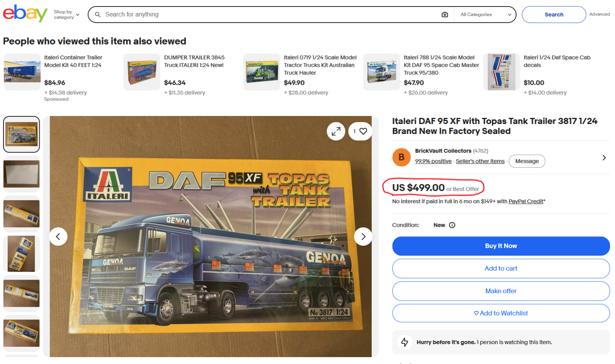This screenshot has height=364, width=615.
Task: Show previous product image arrow
Action: (x=58, y=237)
